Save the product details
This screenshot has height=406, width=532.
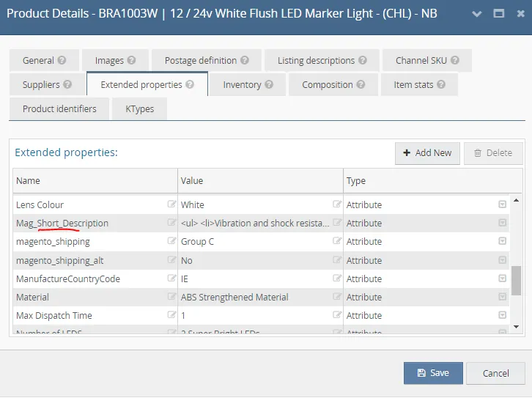pyautogui.click(x=433, y=373)
